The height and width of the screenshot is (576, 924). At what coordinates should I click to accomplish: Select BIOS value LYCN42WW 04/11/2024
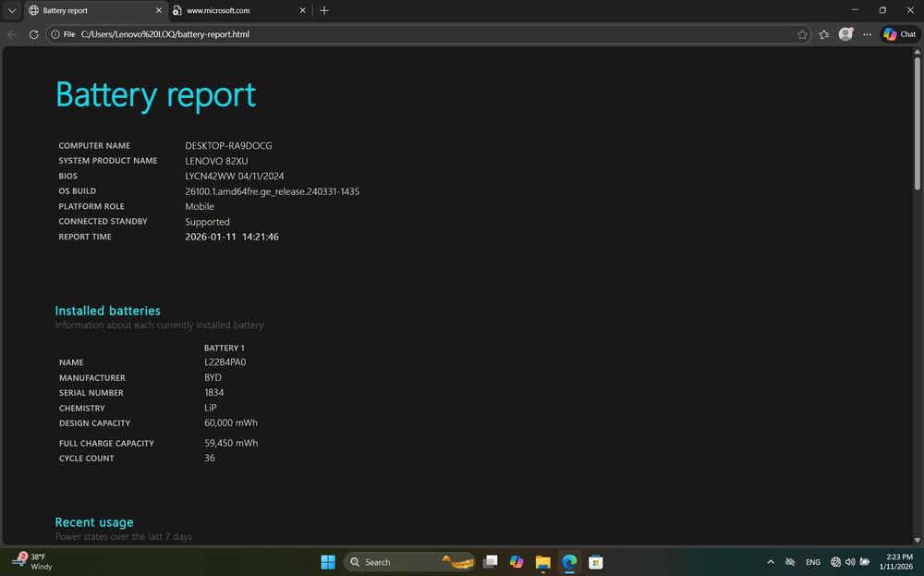(234, 177)
